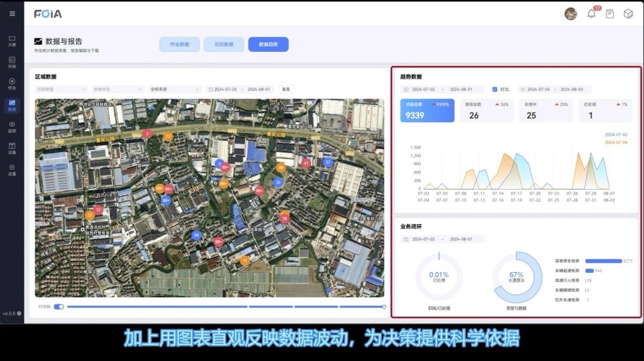Click the 区域数据 date range field
644x361 pixels.
pyautogui.click(x=240, y=89)
